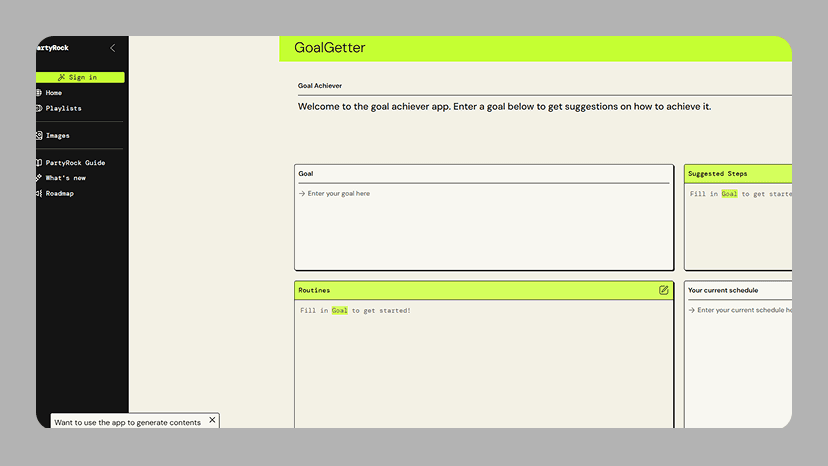Click the Want to use the app message
The width and height of the screenshot is (828, 466).
[x=127, y=423]
